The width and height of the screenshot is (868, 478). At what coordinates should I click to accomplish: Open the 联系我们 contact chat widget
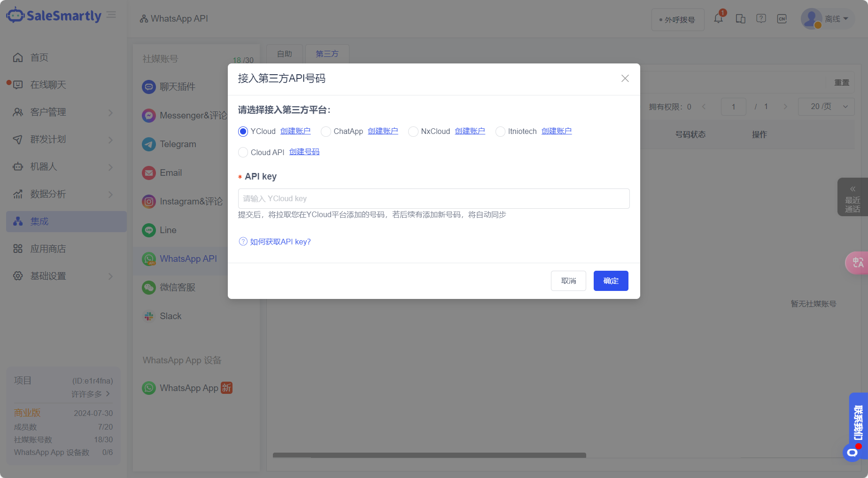pyautogui.click(x=858, y=425)
